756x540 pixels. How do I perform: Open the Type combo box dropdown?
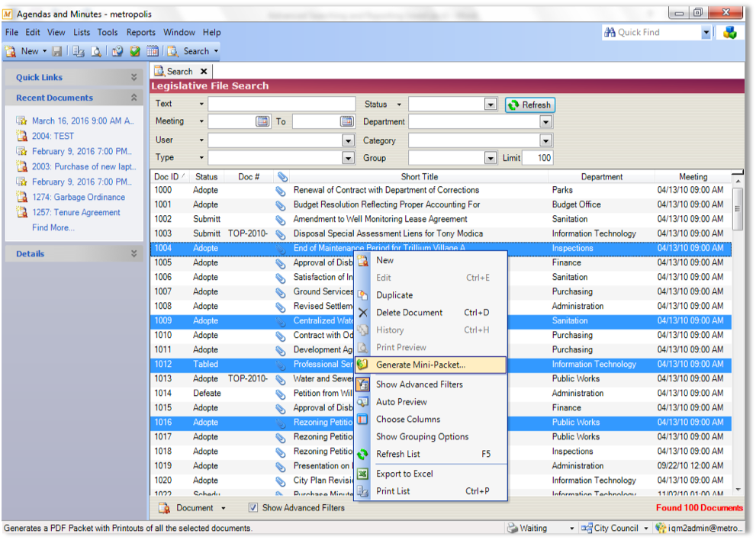(x=349, y=158)
